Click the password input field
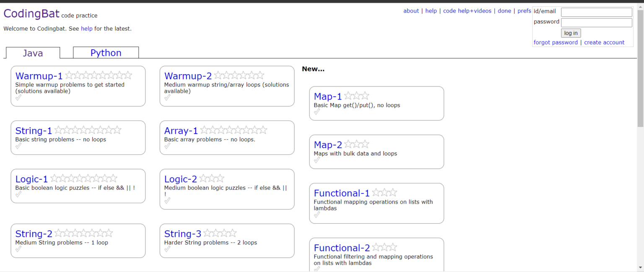The width and height of the screenshot is (644, 272). point(597,23)
